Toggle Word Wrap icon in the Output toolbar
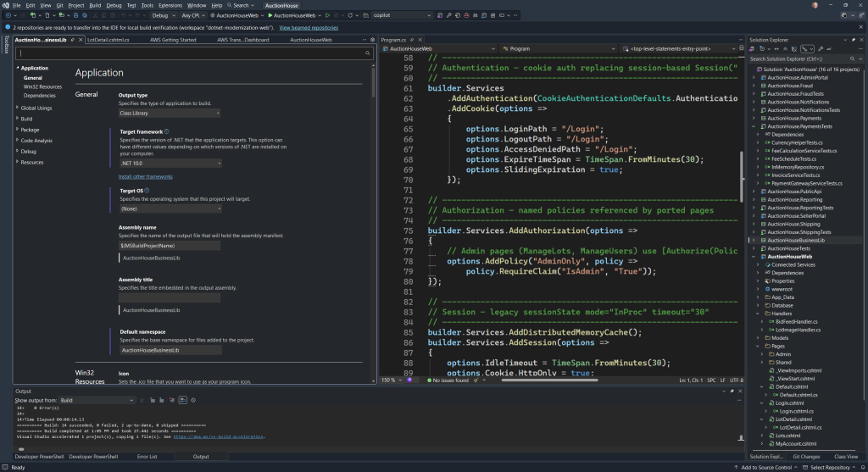 [183, 400]
